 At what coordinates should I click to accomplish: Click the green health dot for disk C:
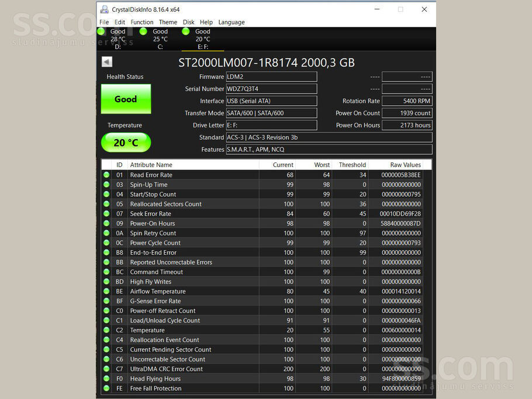(x=143, y=31)
